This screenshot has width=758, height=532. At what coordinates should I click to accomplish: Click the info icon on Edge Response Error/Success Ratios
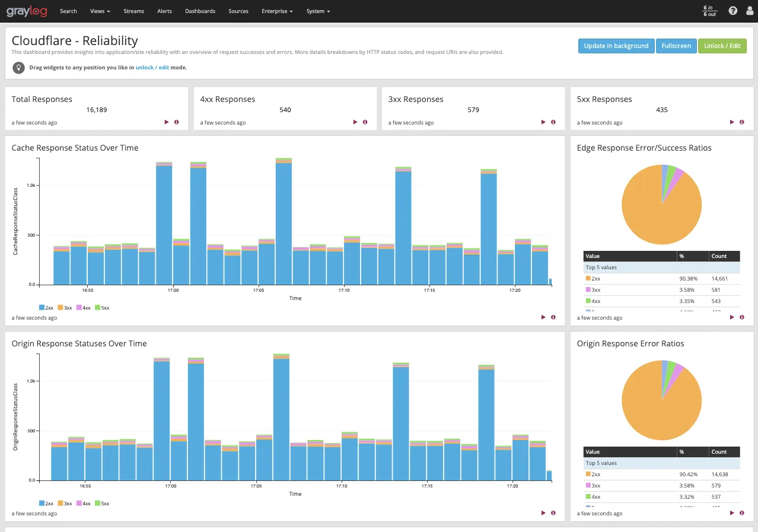pos(741,317)
